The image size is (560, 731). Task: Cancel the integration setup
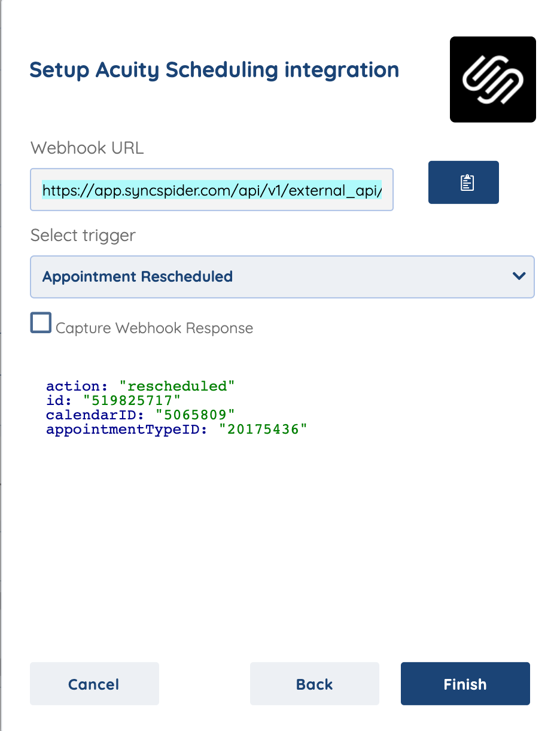[x=95, y=684]
